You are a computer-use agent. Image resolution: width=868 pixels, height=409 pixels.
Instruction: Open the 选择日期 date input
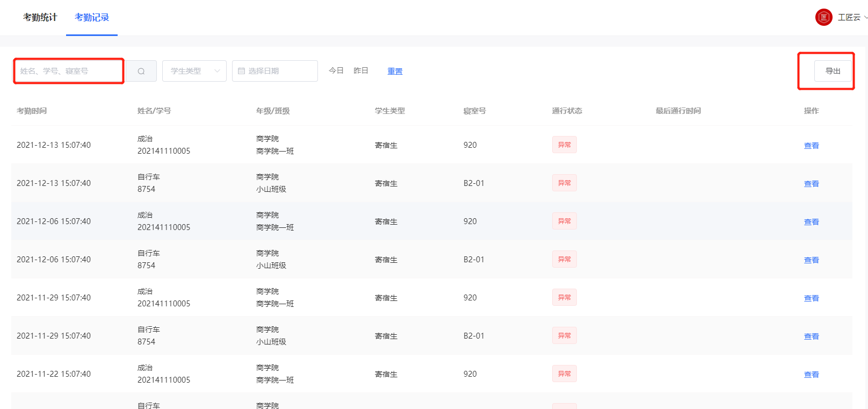click(x=275, y=71)
